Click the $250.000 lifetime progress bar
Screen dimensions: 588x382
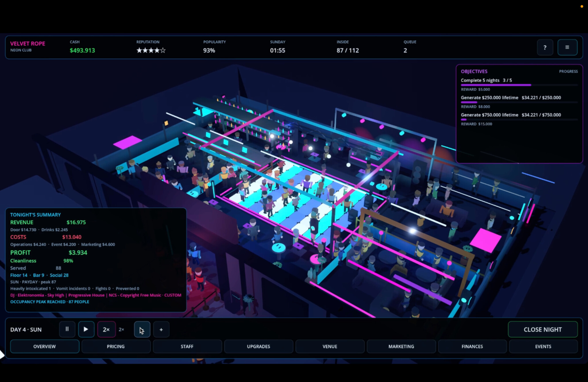point(519,102)
